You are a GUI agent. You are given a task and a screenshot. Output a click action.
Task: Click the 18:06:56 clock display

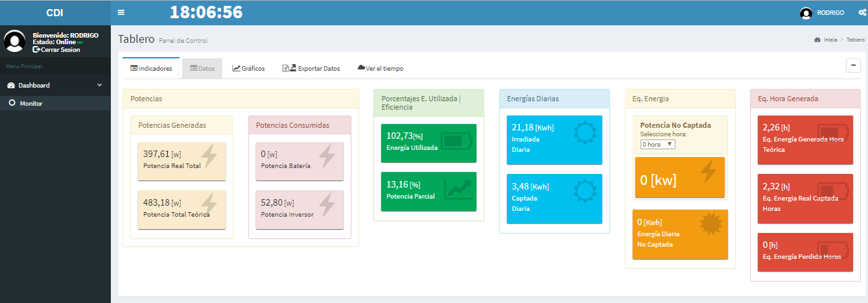pyautogui.click(x=206, y=12)
